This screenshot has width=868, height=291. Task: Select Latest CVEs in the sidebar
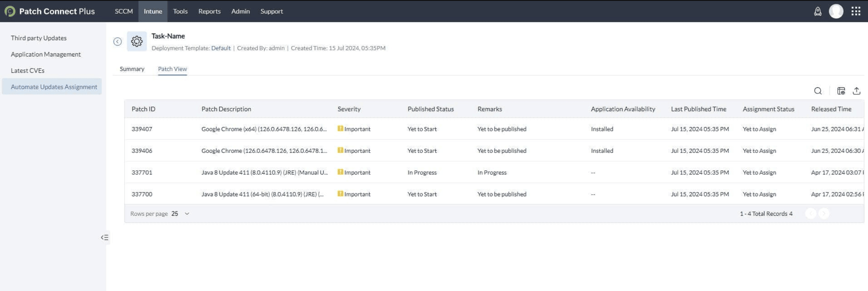(28, 71)
